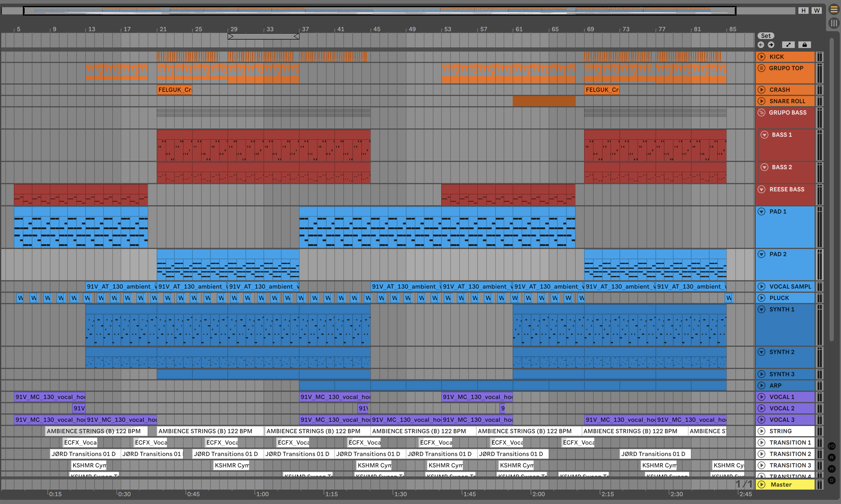Unfold the GRUPO BASS group track
This screenshot has width=841, height=504.
pos(761,112)
